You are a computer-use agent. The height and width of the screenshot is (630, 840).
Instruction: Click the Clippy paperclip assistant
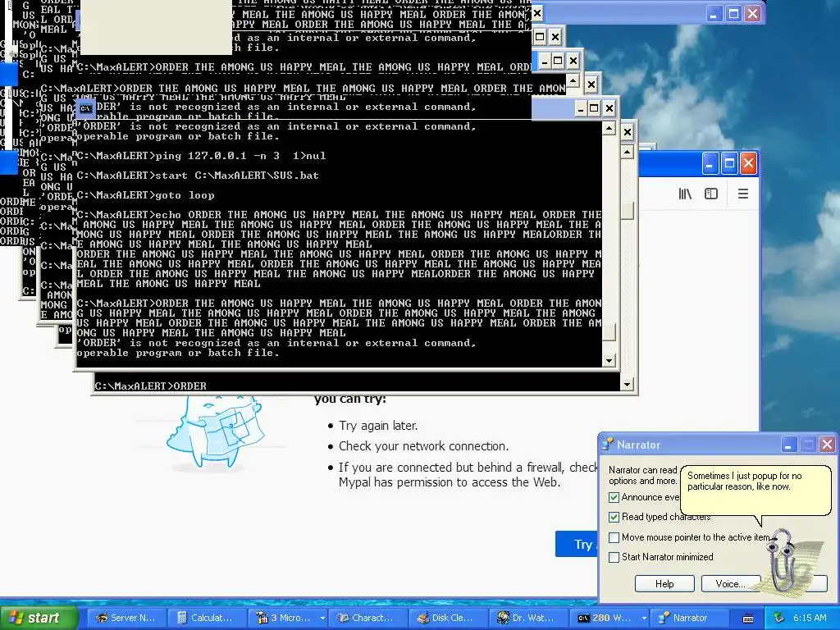click(785, 559)
